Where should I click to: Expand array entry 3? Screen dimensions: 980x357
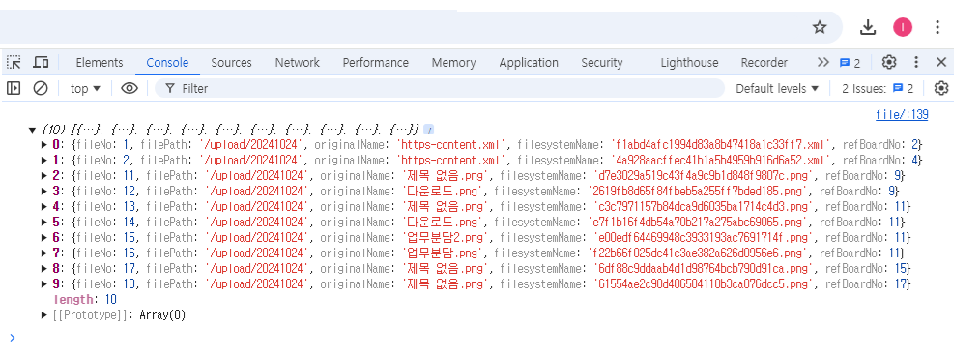[x=44, y=191]
